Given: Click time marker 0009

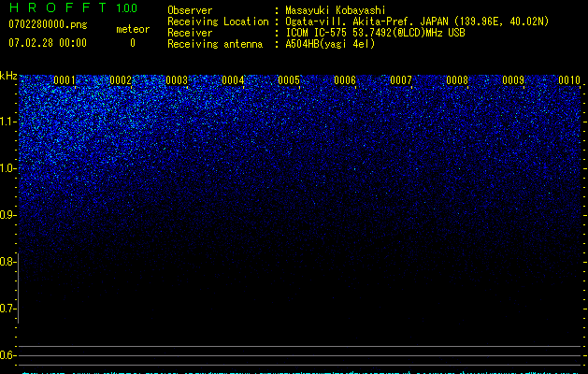Looking at the screenshot, I should click(x=513, y=80).
